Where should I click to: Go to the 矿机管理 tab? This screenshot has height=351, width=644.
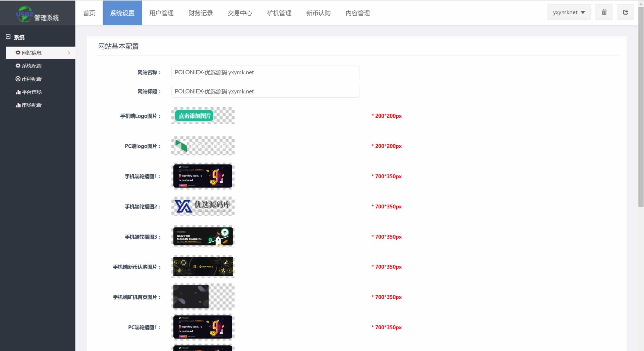[279, 13]
